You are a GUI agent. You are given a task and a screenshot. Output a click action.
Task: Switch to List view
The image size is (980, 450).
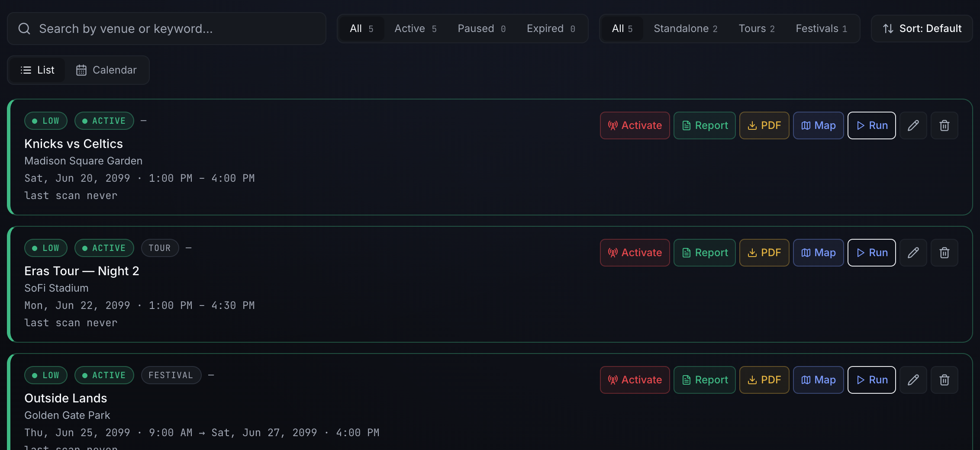[37, 70]
